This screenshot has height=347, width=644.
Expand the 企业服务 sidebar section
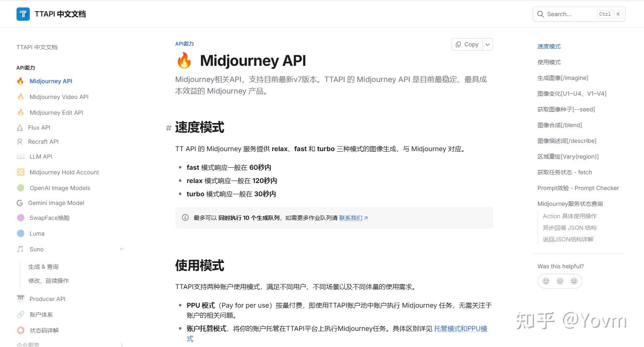[122, 344]
